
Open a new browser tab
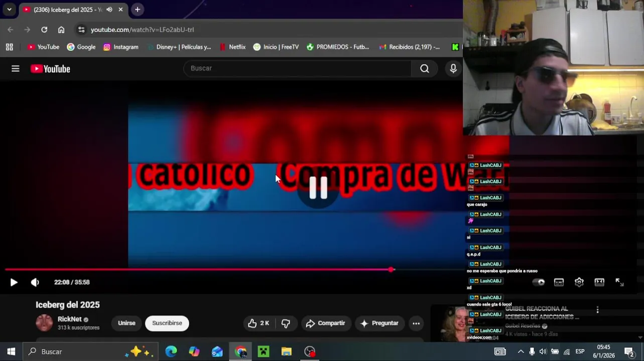point(138,10)
